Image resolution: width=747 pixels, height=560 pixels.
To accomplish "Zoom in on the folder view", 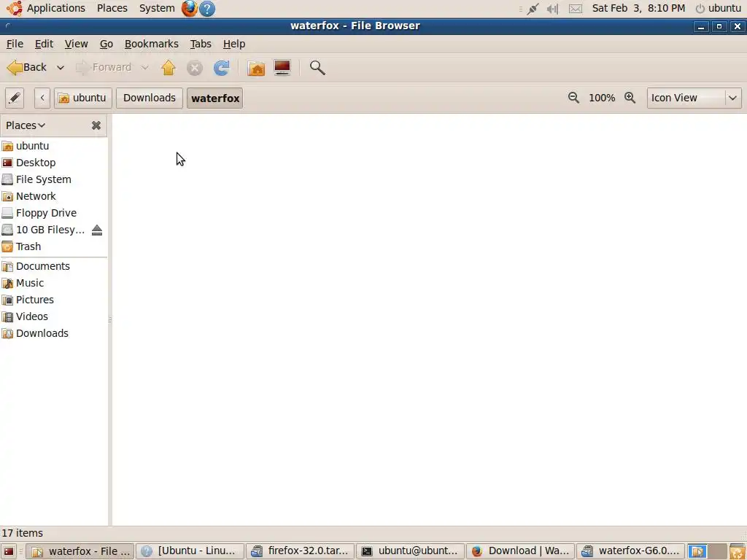I will (x=630, y=98).
